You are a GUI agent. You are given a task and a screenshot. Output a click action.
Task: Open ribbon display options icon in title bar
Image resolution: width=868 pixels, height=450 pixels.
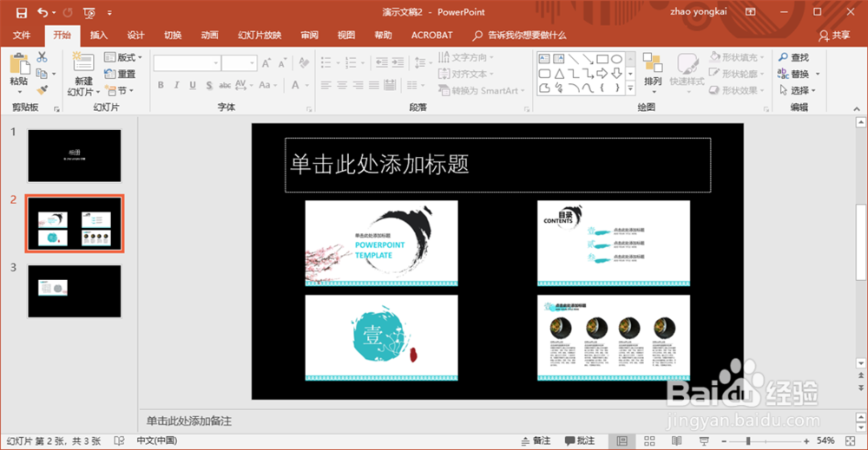tap(751, 11)
